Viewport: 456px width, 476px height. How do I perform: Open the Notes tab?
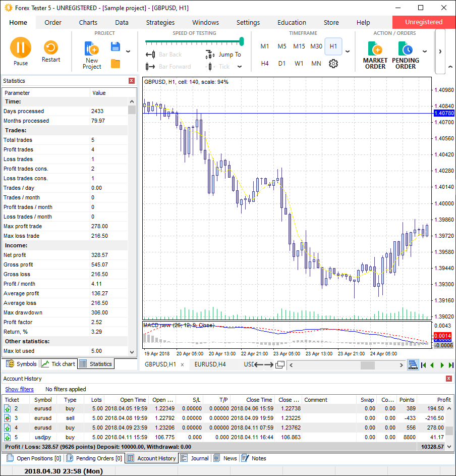[254, 458]
